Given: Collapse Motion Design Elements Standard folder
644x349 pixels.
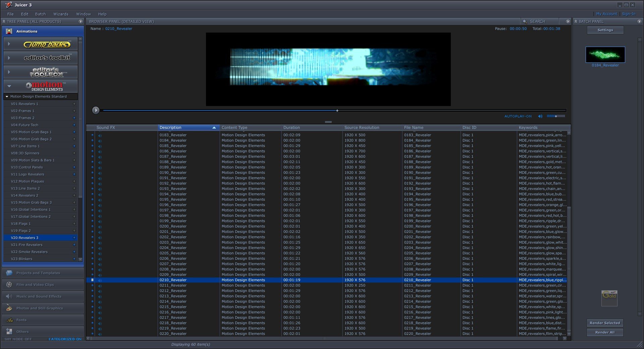Looking at the screenshot, I should 7,97.
